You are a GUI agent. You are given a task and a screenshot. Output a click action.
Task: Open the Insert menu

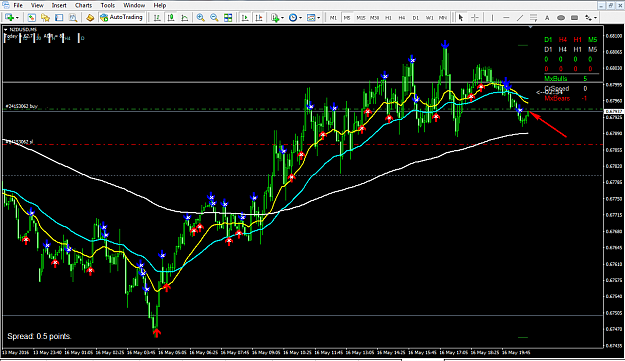click(x=59, y=5)
